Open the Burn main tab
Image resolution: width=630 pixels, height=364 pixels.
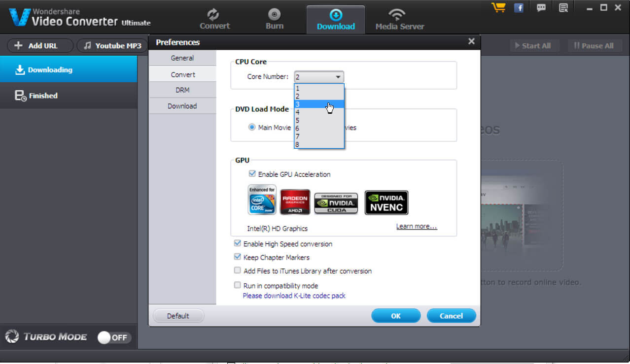pyautogui.click(x=275, y=19)
